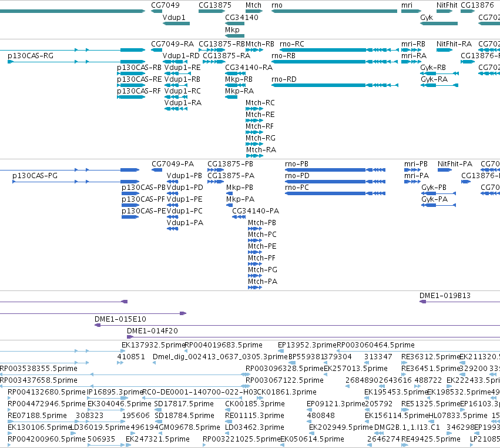Select transcript CG34140-RA
Viewport: 500px width, 448px height.
[249, 68]
